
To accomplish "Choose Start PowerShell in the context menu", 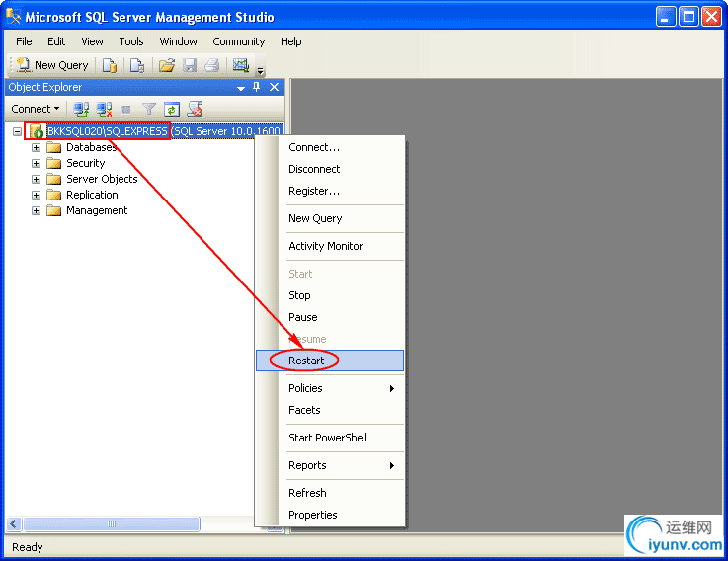I will pos(330,438).
